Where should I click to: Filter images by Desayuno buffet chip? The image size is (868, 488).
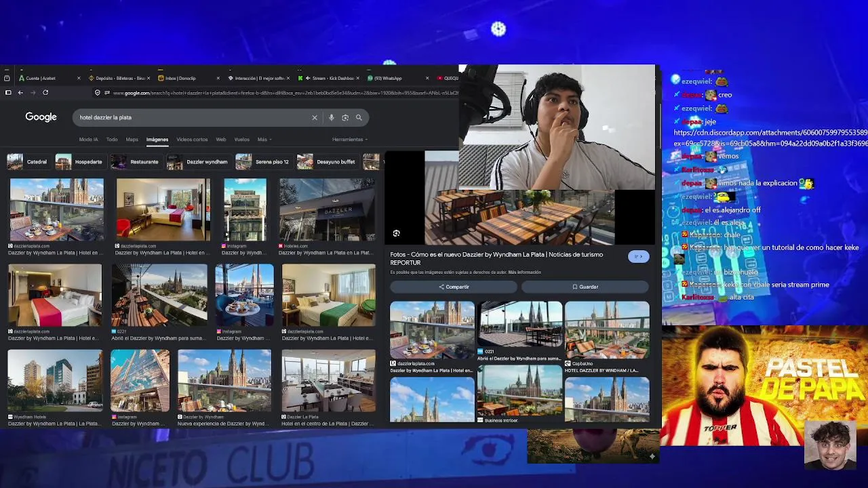point(327,162)
